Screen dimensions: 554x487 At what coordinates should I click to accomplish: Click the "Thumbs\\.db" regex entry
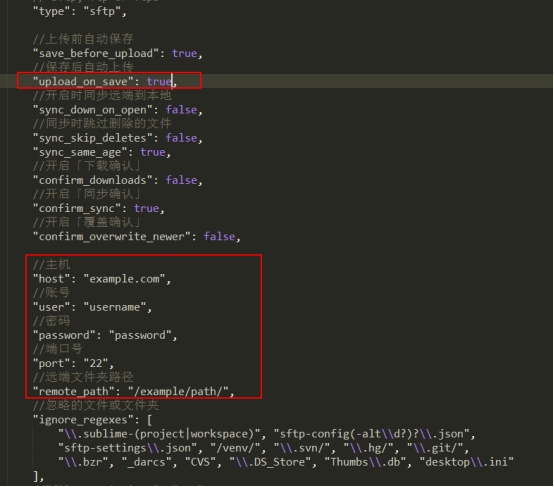click(x=365, y=462)
